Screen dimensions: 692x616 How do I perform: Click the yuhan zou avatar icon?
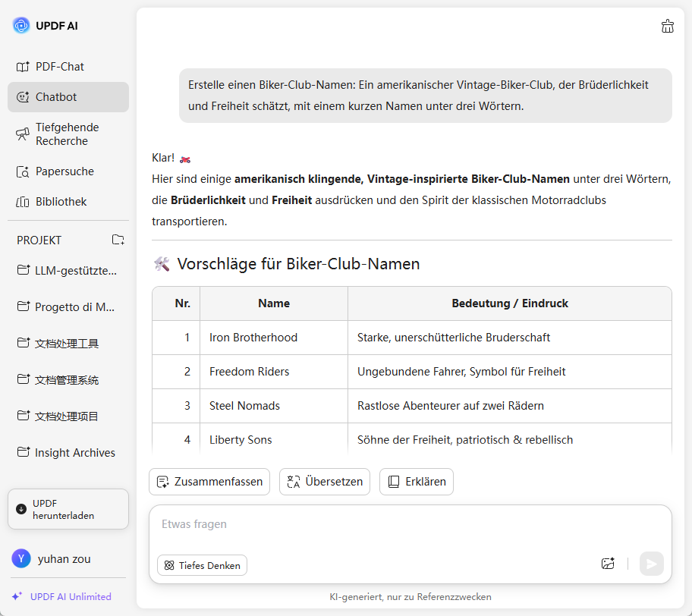pos(21,559)
